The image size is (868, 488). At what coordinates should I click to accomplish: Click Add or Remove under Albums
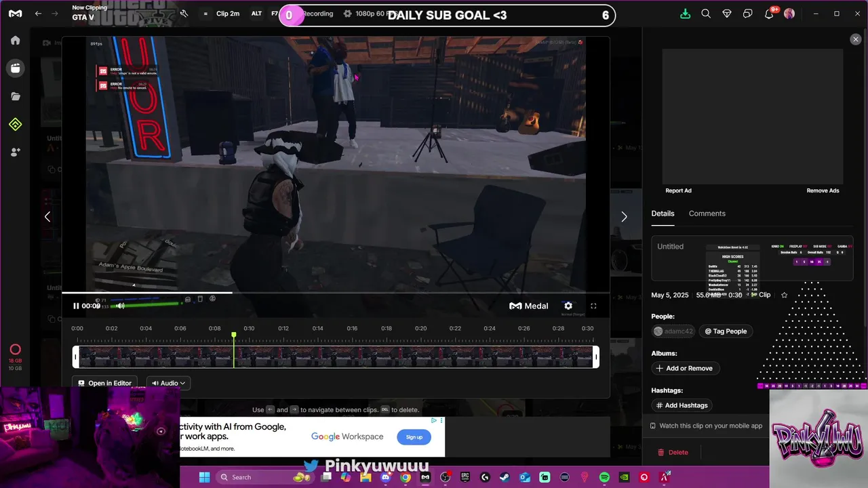pyautogui.click(x=685, y=368)
